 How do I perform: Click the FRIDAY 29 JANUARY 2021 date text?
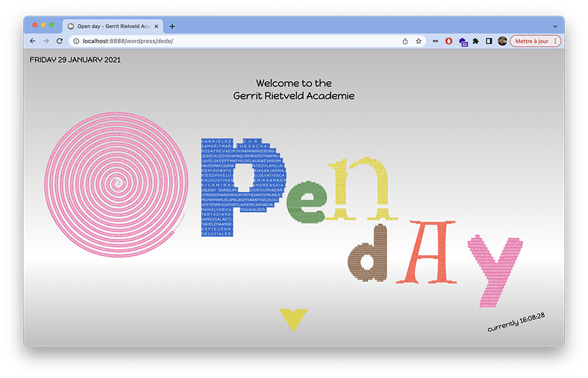(x=75, y=60)
